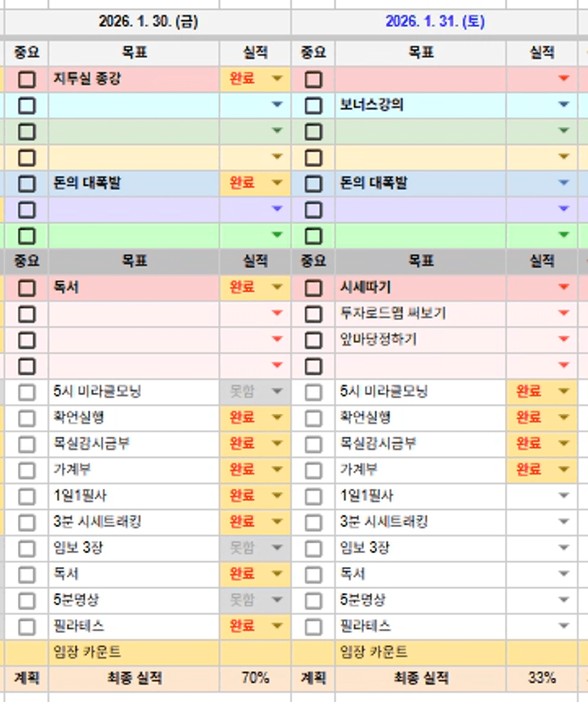The image size is (588, 702).
Task: Click the 2026. 1. 31. (토) date header
Action: (x=434, y=22)
